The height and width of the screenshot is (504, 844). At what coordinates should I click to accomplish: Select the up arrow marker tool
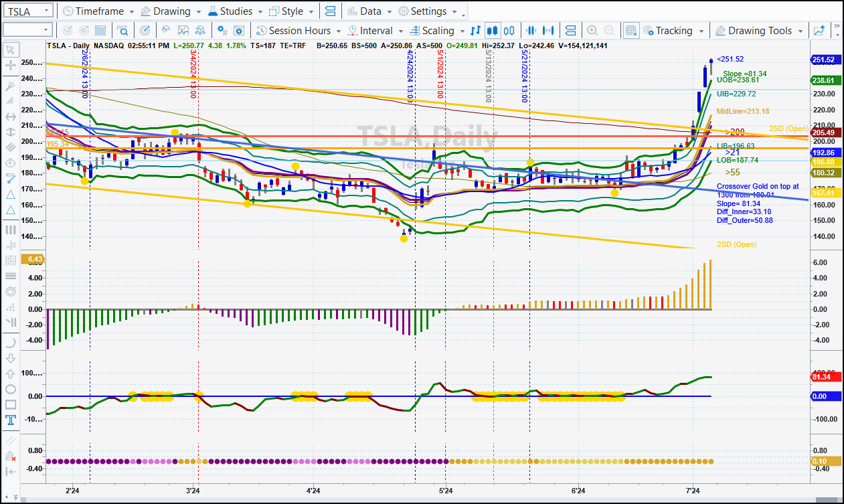point(11,373)
